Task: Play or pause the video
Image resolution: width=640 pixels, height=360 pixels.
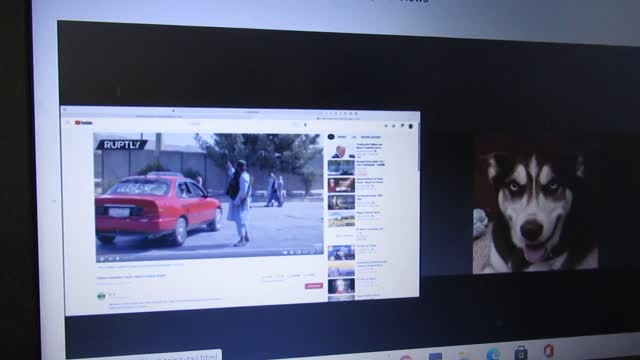Action: click(x=102, y=258)
